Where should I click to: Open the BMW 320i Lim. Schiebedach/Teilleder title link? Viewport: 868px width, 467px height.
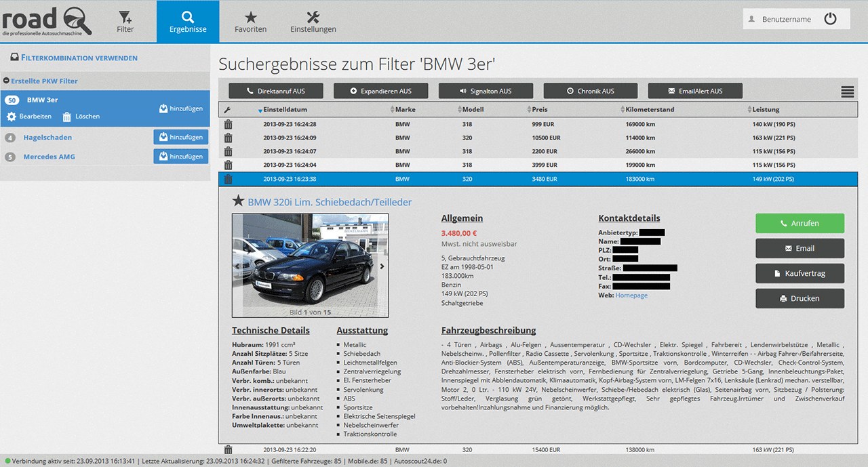click(330, 202)
